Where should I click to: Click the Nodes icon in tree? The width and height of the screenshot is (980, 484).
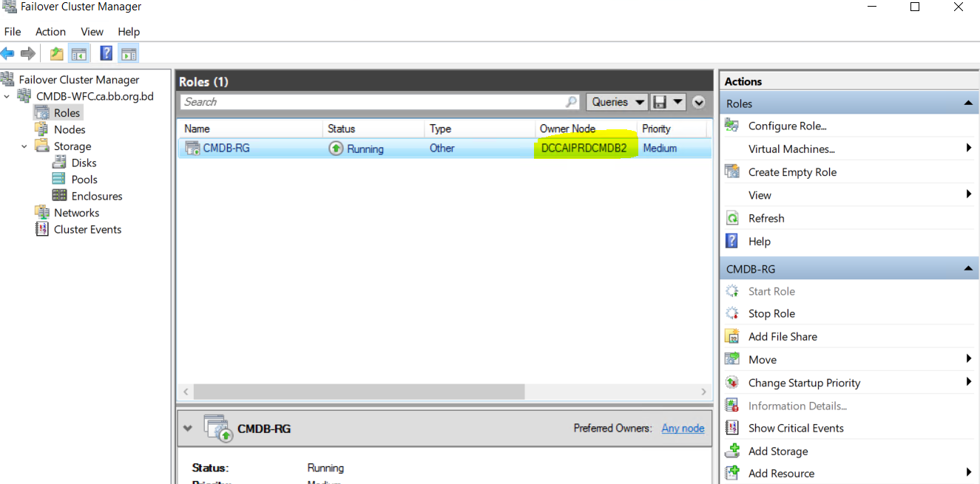click(42, 129)
